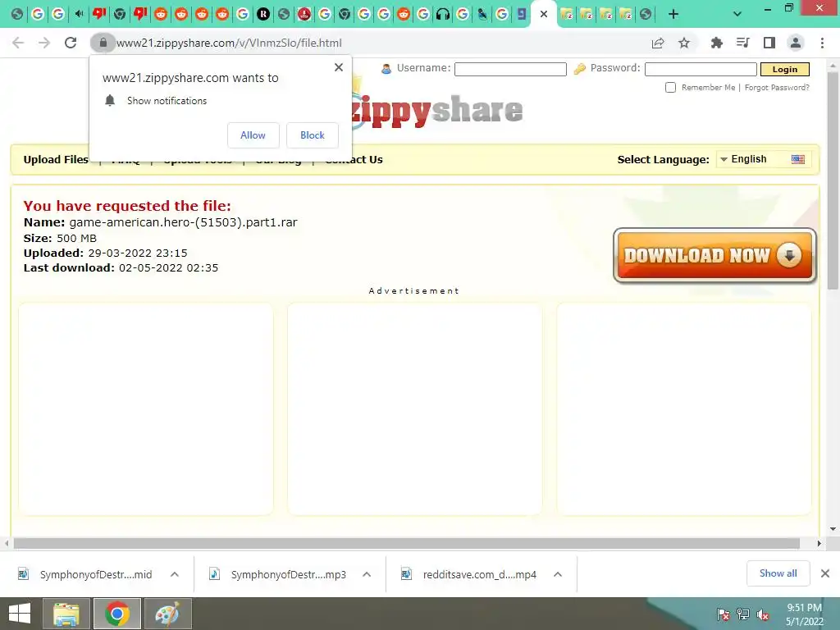Click the scroll-down arrow on vertical scrollbar
840x630 pixels.
tap(833, 529)
